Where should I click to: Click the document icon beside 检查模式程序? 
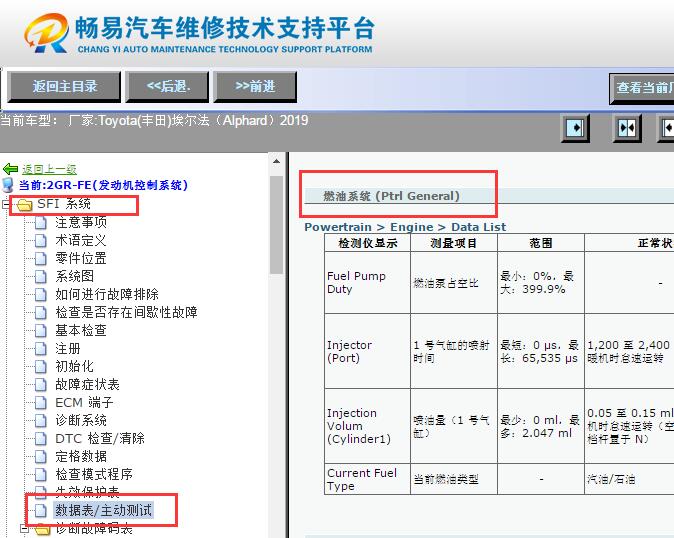(x=41, y=475)
